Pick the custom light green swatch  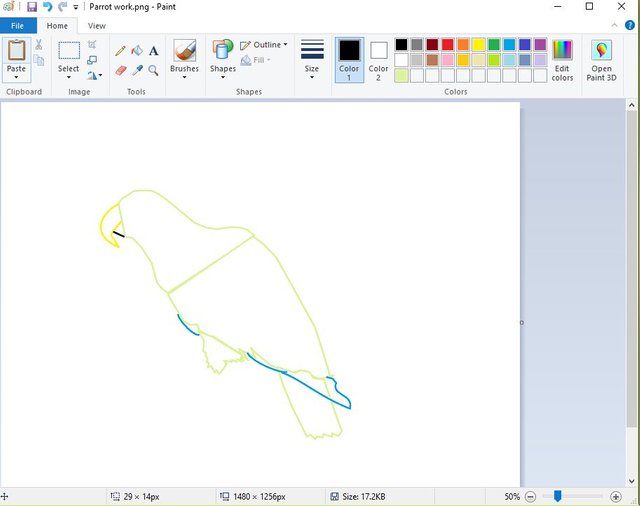click(x=401, y=75)
